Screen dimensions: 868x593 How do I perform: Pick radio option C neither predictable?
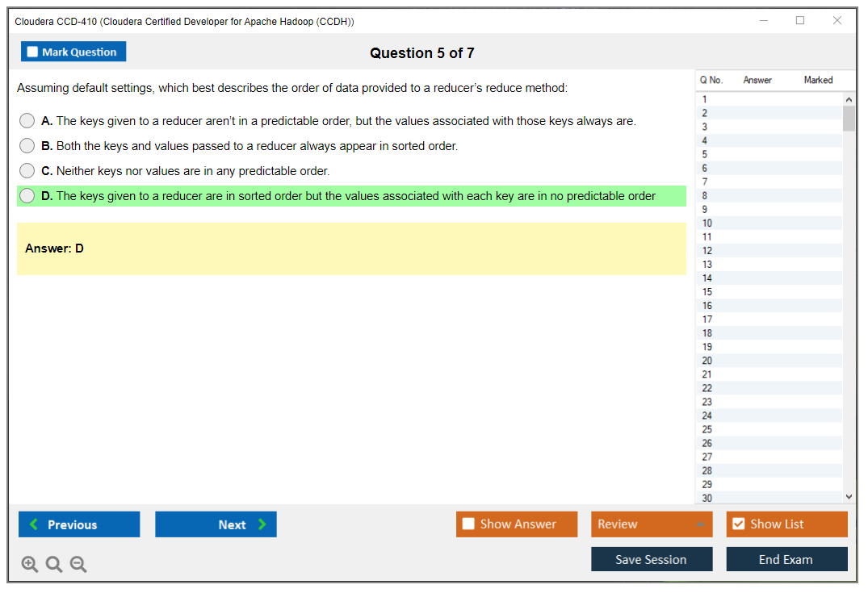click(27, 171)
